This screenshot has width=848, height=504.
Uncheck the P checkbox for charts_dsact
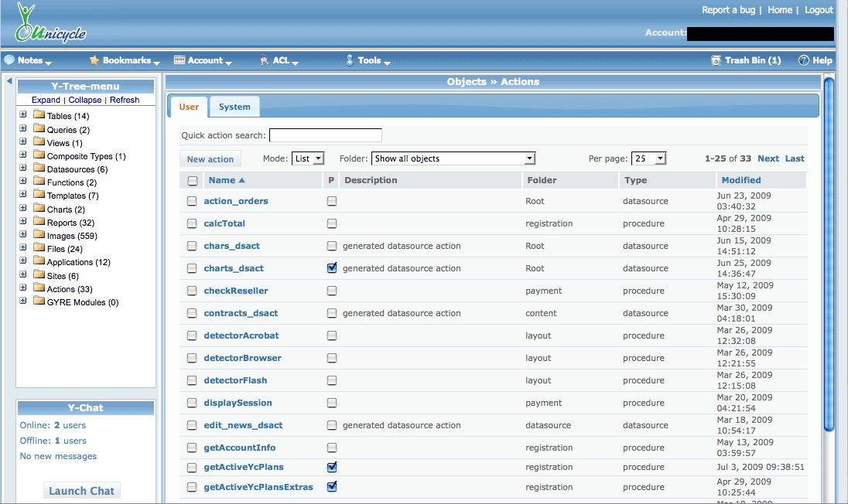tap(332, 268)
